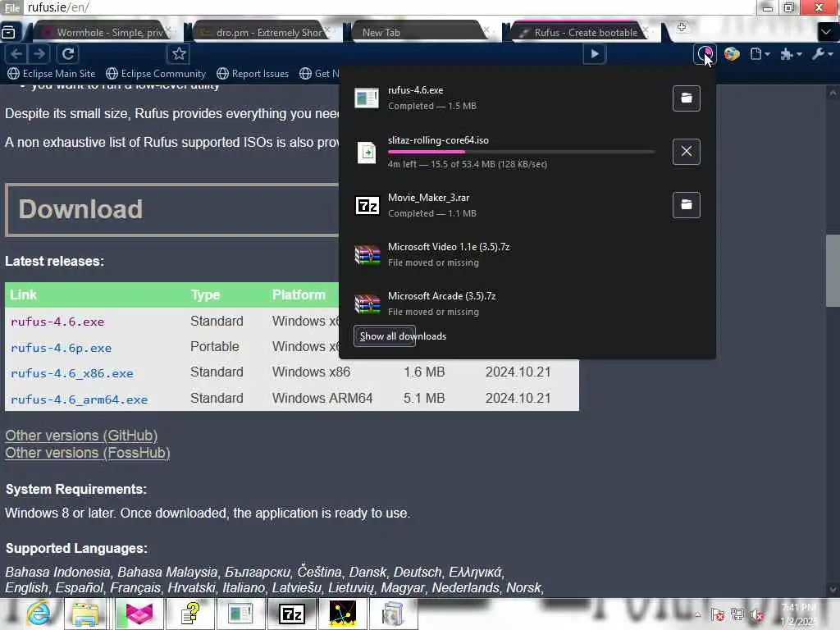Click the slitaz download progress bar

[x=521, y=152]
